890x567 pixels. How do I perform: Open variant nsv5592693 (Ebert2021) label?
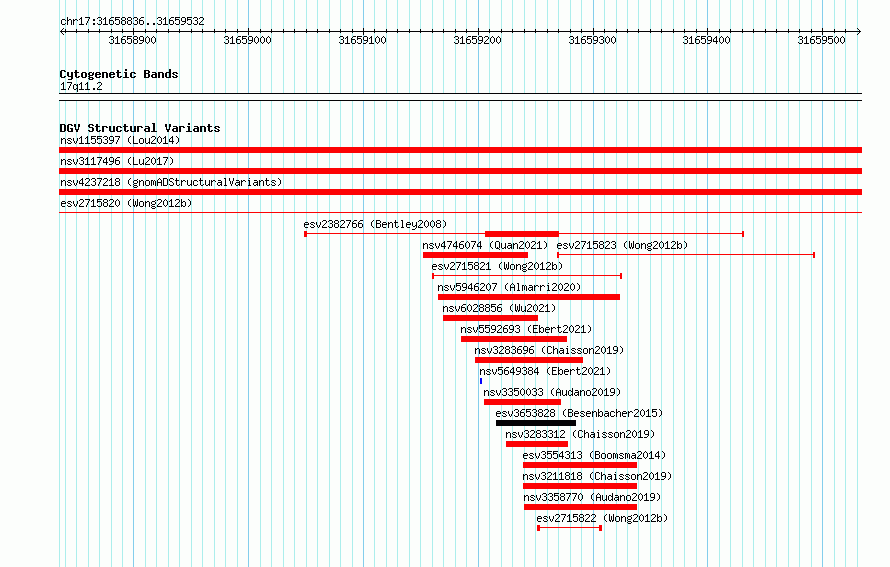[x=526, y=329]
